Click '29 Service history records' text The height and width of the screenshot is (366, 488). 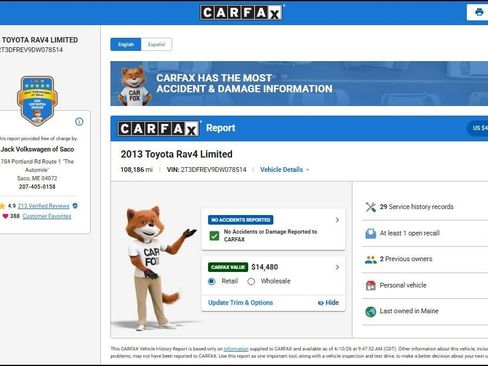click(x=417, y=207)
